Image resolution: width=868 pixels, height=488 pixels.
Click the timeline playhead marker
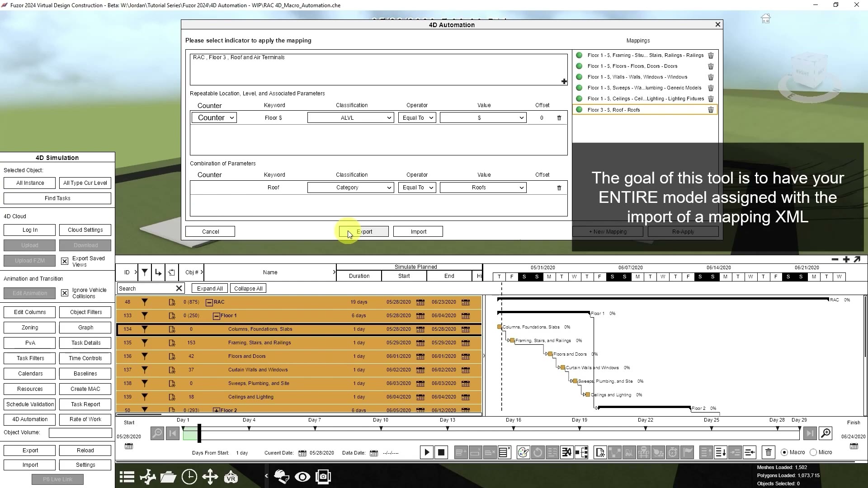tap(199, 433)
